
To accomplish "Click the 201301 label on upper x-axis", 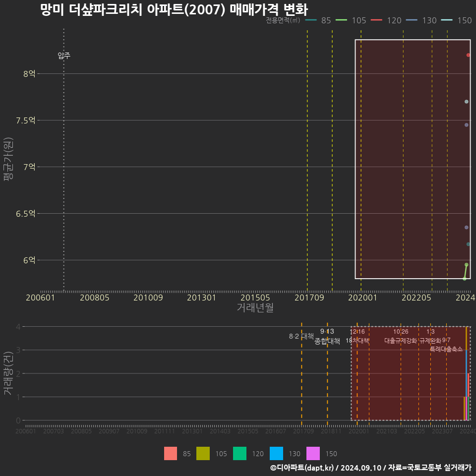I will click(201, 297).
